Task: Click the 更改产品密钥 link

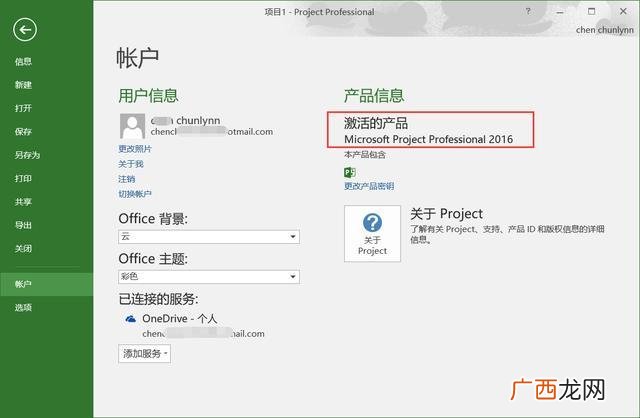Action: 369,186
